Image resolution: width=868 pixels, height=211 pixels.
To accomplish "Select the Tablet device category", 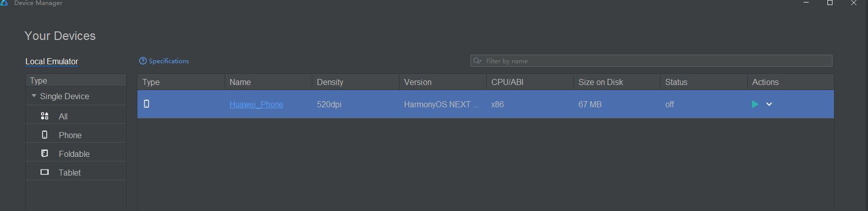I will [x=69, y=173].
